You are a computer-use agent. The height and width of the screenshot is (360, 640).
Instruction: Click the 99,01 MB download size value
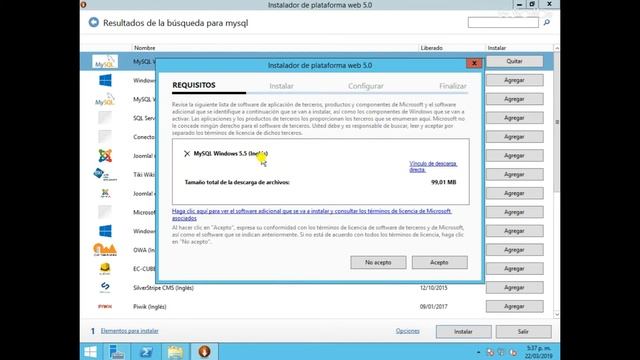(x=444, y=182)
